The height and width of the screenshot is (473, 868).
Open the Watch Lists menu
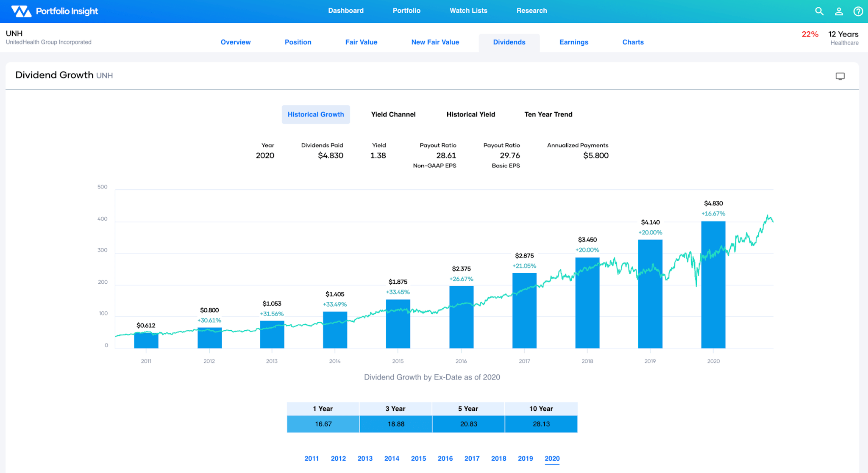pos(468,11)
